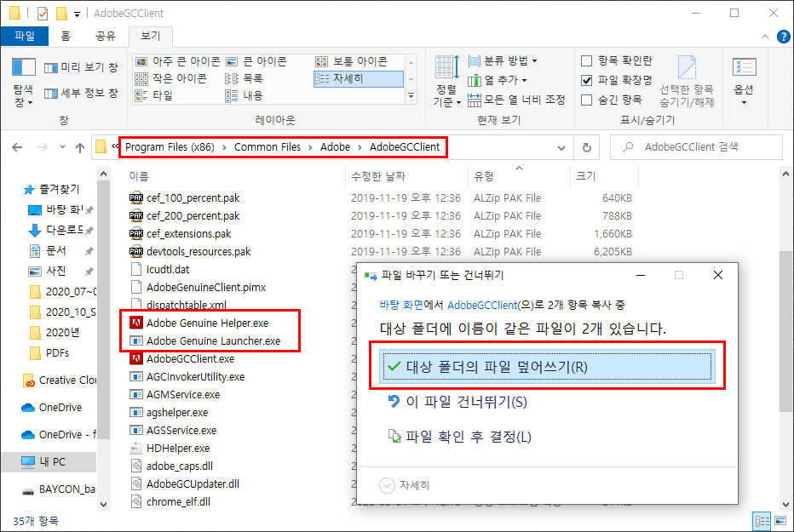Select devtools_resources.pak file
Image resolution: width=794 pixels, height=532 pixels.
[x=198, y=252]
